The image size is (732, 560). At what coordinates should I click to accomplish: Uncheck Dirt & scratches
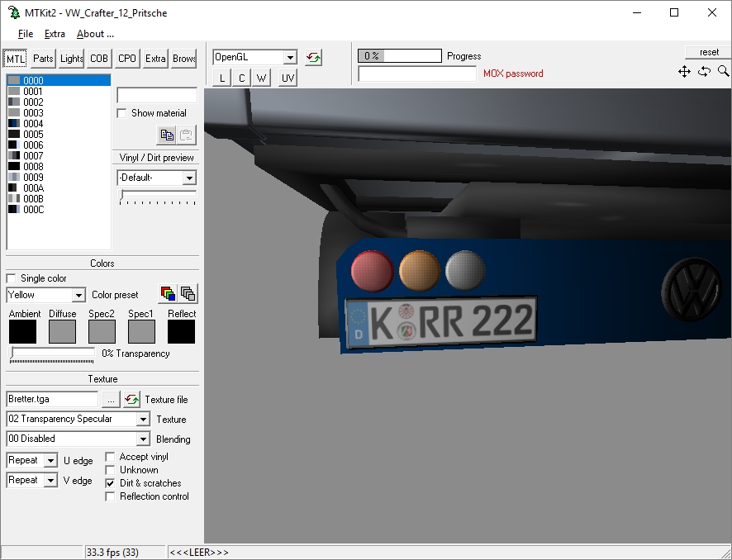[110, 483]
